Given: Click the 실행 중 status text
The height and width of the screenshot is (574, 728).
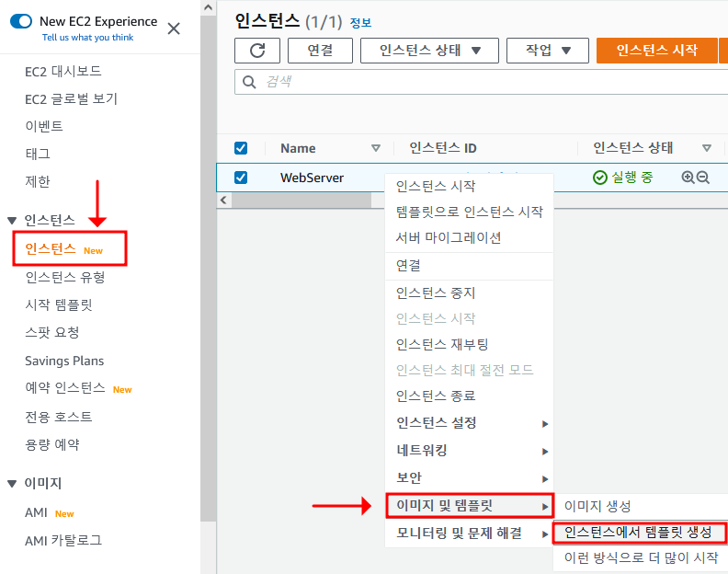Looking at the screenshot, I should pos(631,178).
